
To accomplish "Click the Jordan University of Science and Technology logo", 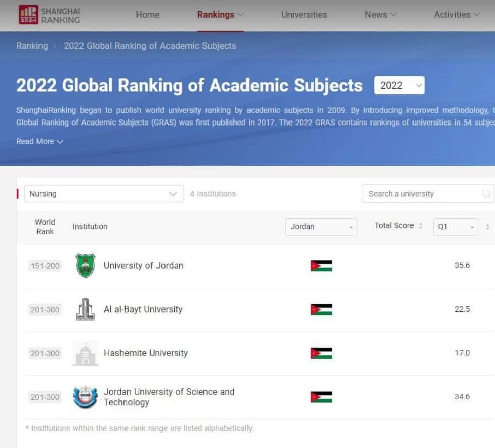I will 85,397.
